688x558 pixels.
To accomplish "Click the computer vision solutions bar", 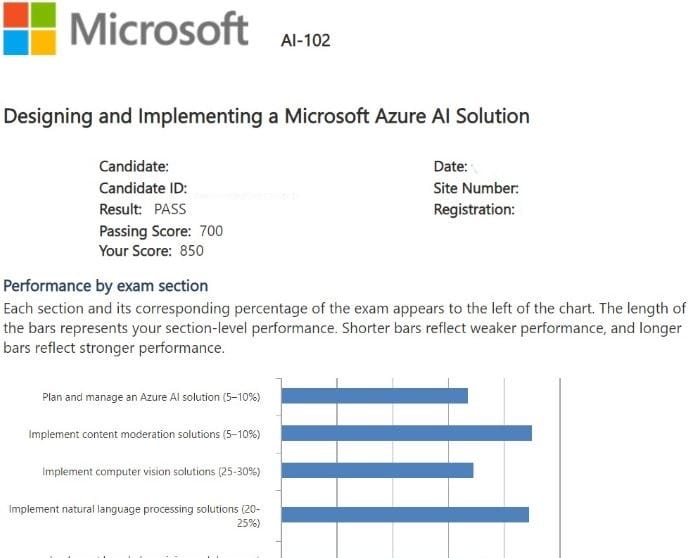I will tap(377, 470).
